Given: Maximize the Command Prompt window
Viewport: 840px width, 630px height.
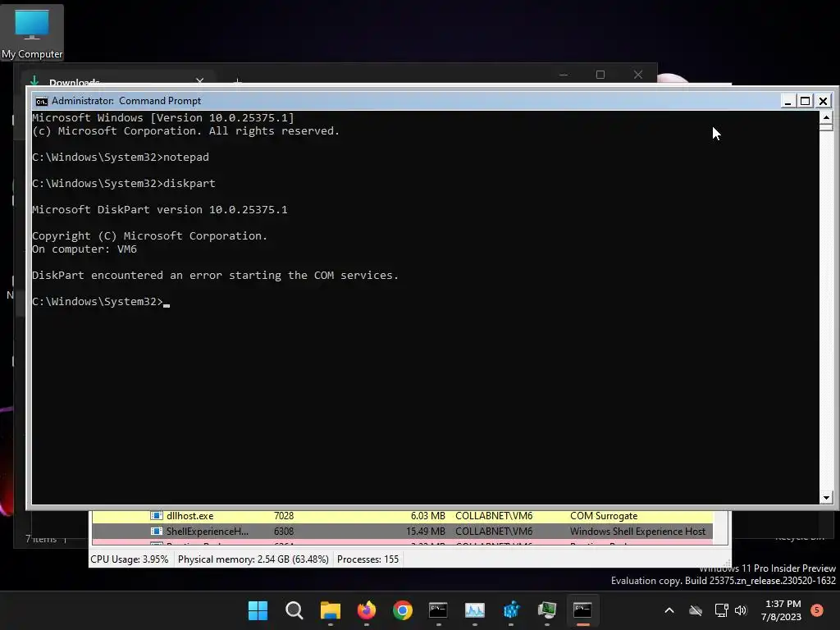Looking at the screenshot, I should point(806,101).
